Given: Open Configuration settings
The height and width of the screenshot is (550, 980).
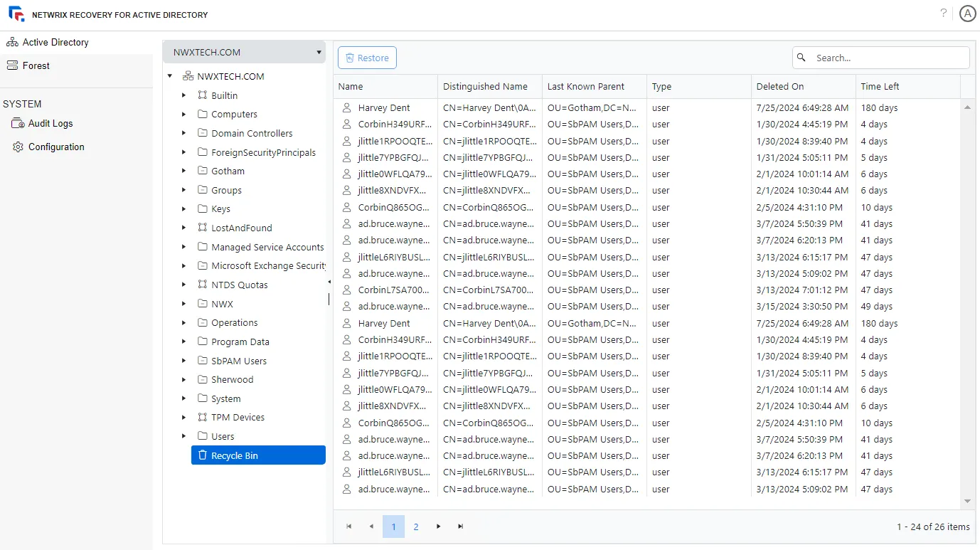Looking at the screenshot, I should pos(56,147).
